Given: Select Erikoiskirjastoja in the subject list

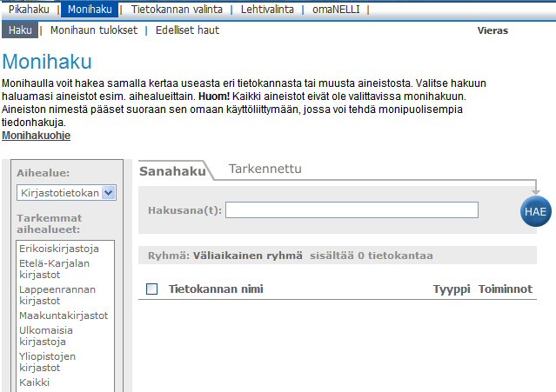Looking at the screenshot, I should (59, 249).
